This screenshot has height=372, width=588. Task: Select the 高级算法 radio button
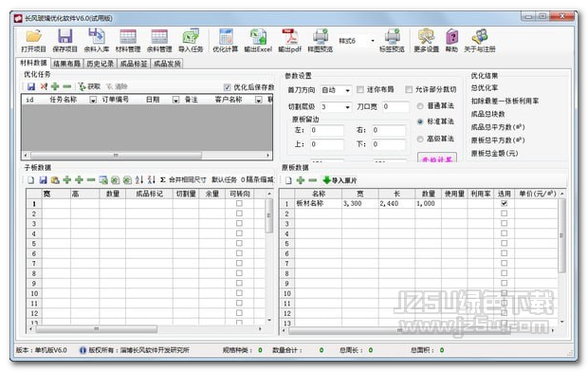click(420, 139)
